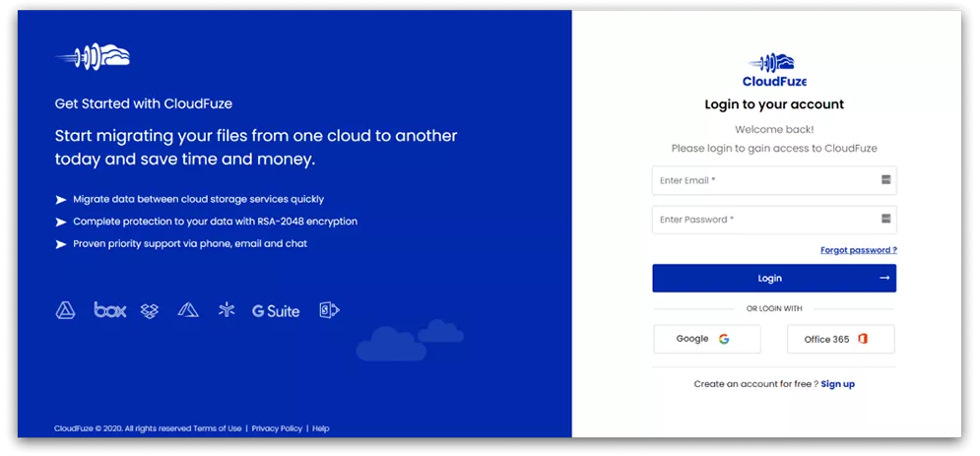Click 'Create an account for free ?' text

pyautogui.click(x=756, y=384)
